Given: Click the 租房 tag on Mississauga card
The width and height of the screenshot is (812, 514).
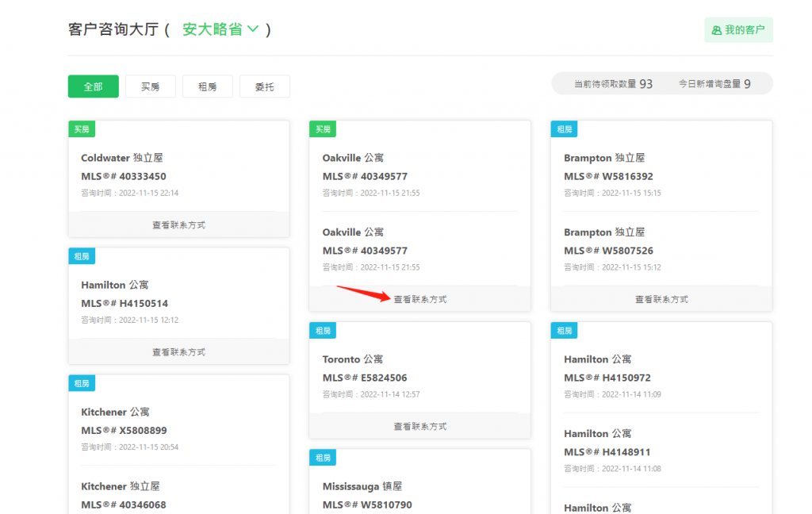Looking at the screenshot, I should coord(324,458).
